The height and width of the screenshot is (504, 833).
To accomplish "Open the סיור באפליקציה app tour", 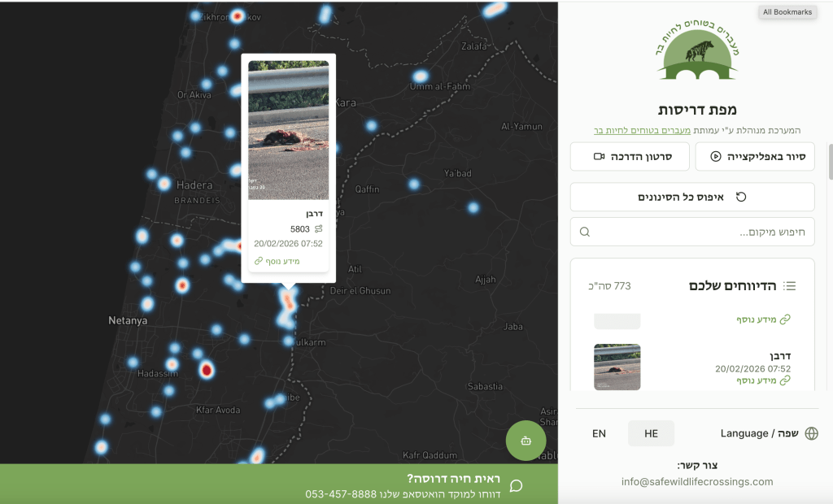I will click(x=755, y=156).
